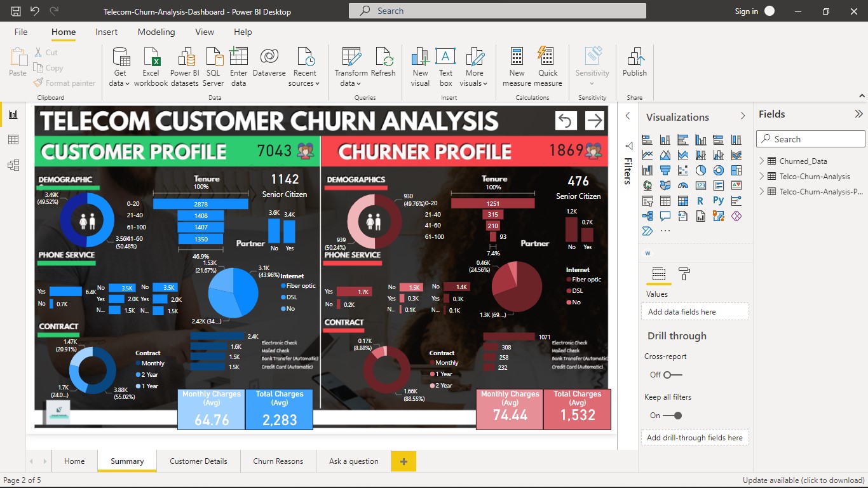Screen dimensions: 868x488
Task: Open the Get data dropdown
Action: (x=119, y=67)
